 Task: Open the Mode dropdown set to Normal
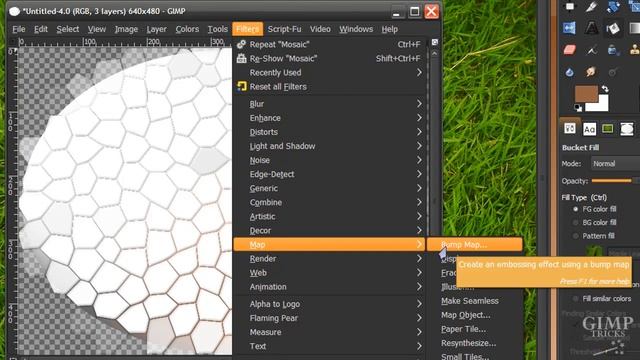coord(615,164)
